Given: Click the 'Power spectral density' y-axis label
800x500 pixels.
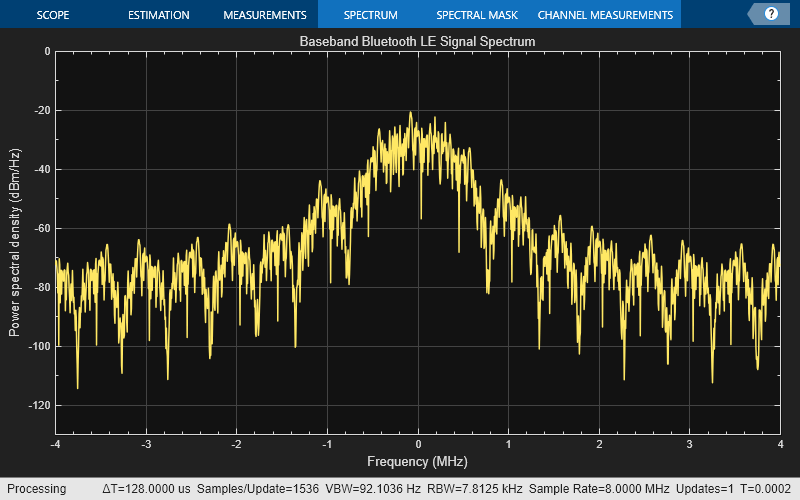Looking at the screenshot, I should pyautogui.click(x=15, y=242).
